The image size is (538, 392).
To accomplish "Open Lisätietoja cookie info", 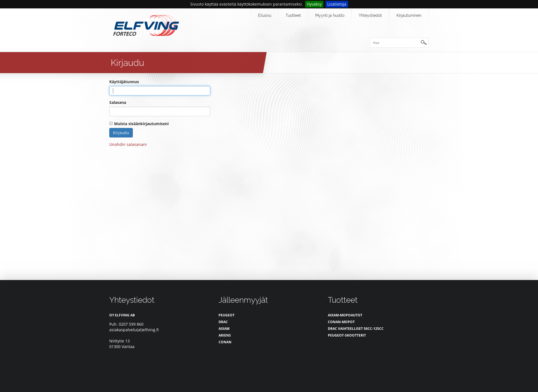I will pyautogui.click(x=337, y=4).
